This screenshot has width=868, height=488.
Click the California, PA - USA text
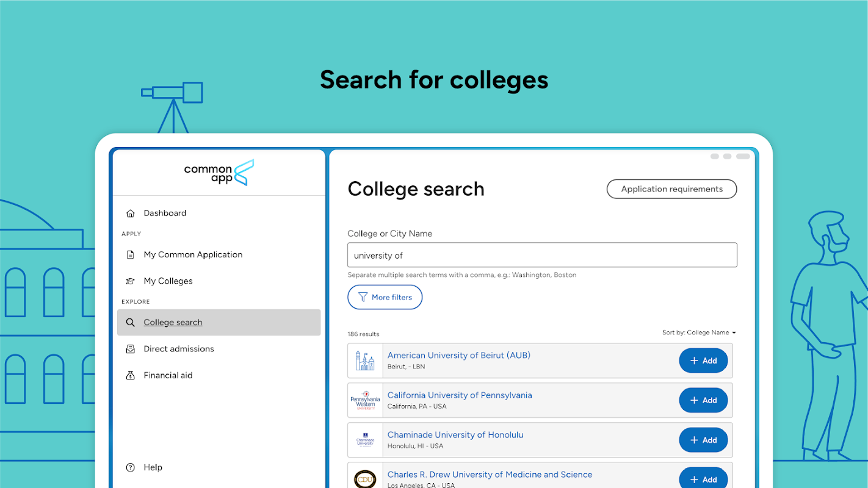(x=417, y=406)
